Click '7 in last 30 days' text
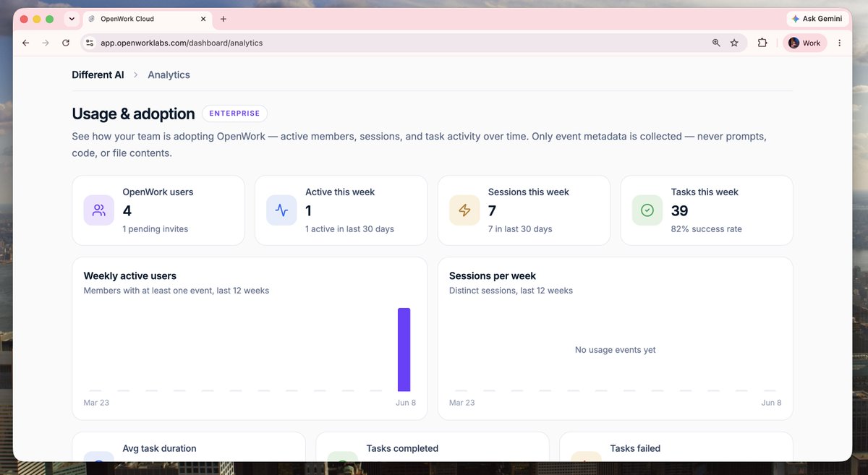The height and width of the screenshot is (475, 868). [x=520, y=229]
